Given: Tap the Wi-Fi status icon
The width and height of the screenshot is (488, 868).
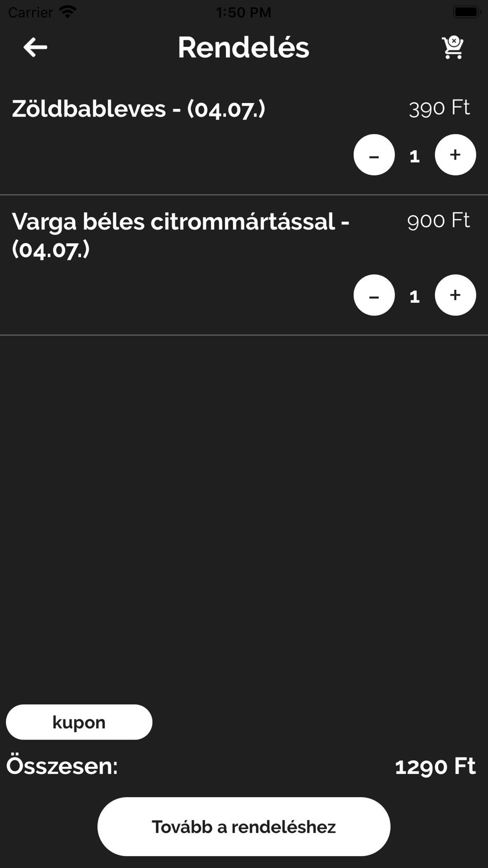Looking at the screenshot, I should click(x=67, y=12).
